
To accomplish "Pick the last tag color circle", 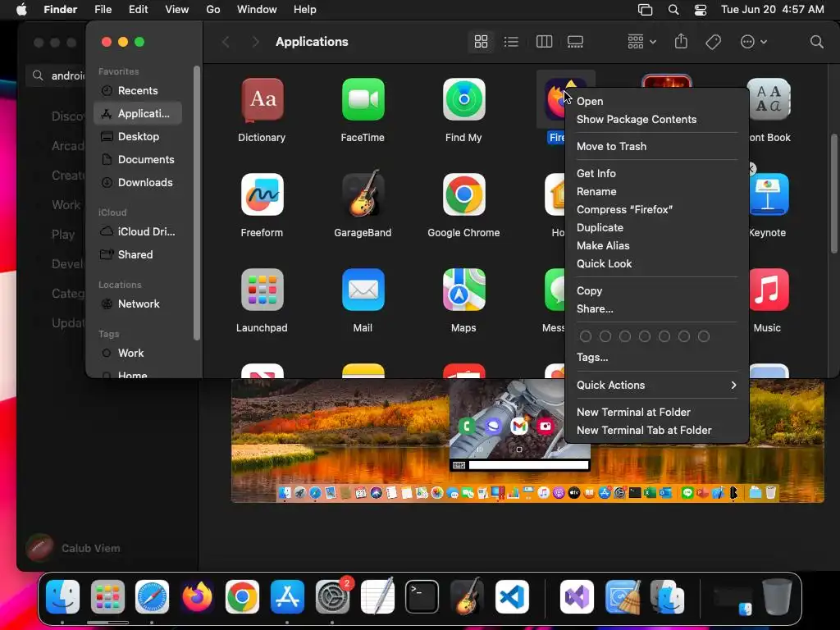I will pos(704,336).
